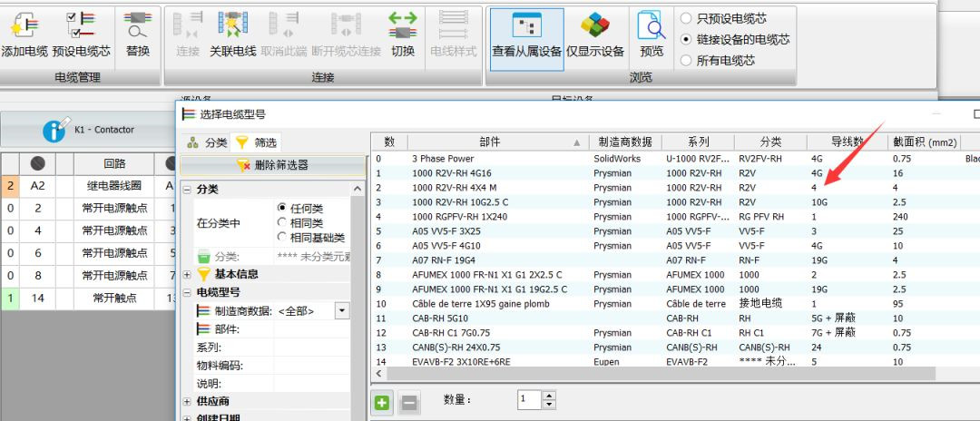Click the 删除筛选器 button
Viewport: 980px width, 421px height.
(x=271, y=164)
